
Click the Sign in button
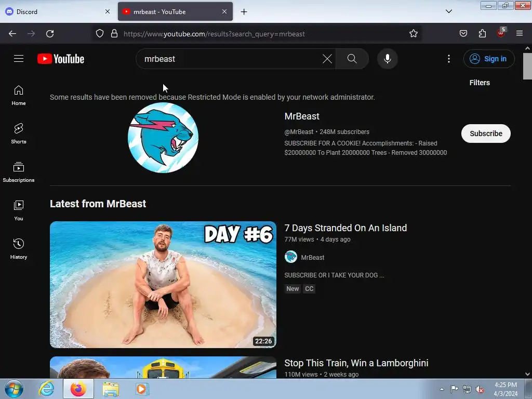click(x=489, y=59)
